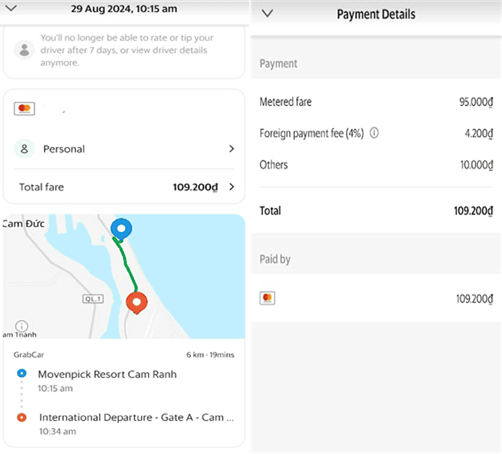Click the blue pickup pin on the map
The width and height of the screenshot is (502, 454).
click(121, 229)
